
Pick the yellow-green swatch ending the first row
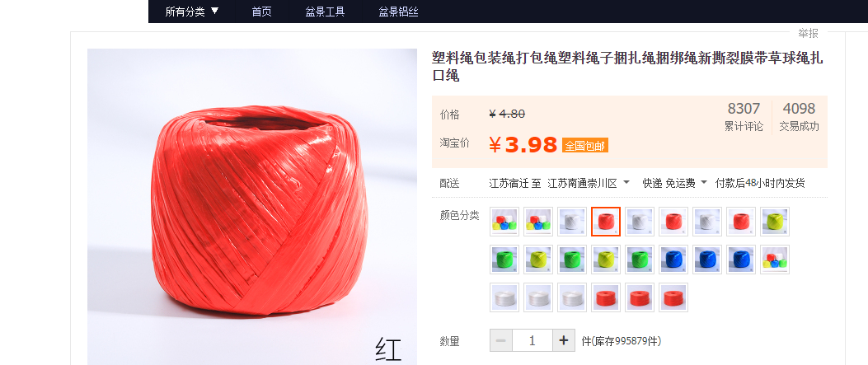pos(775,221)
